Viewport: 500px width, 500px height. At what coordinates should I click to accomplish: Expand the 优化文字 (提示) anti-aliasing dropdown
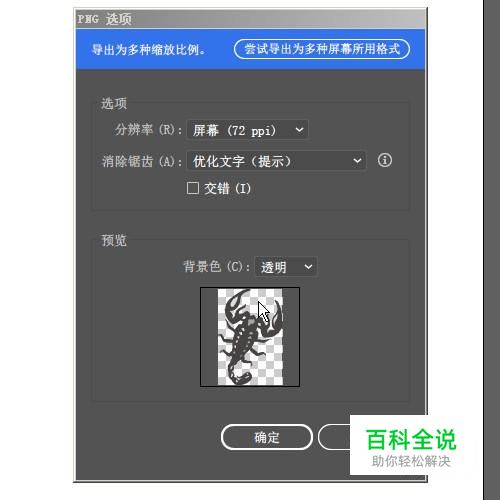tap(276, 161)
